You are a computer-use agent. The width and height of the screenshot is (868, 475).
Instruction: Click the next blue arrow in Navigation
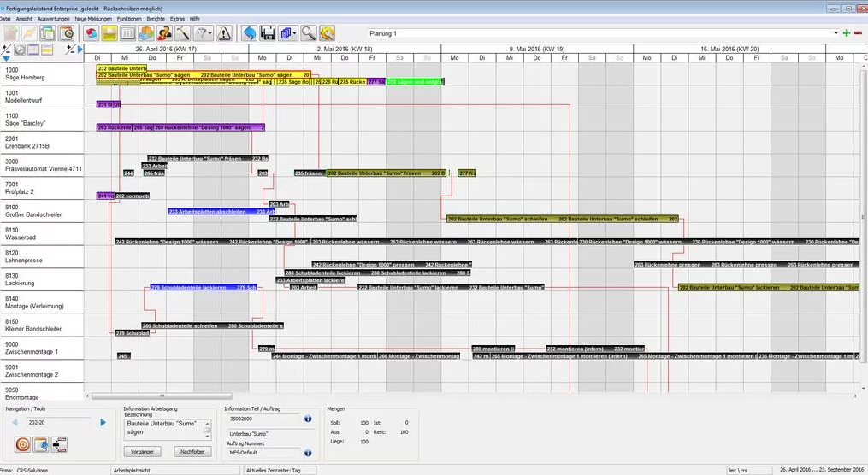point(103,422)
